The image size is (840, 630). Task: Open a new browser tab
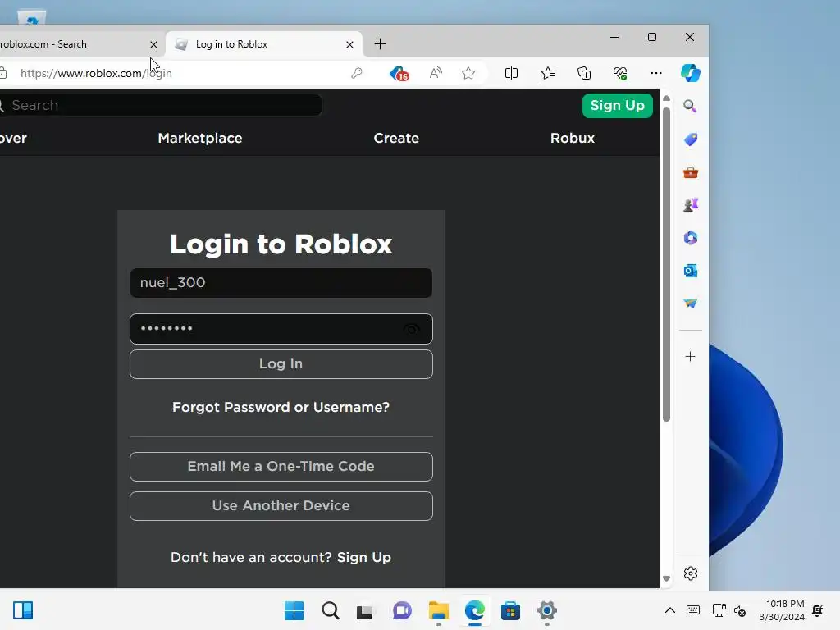(x=381, y=44)
